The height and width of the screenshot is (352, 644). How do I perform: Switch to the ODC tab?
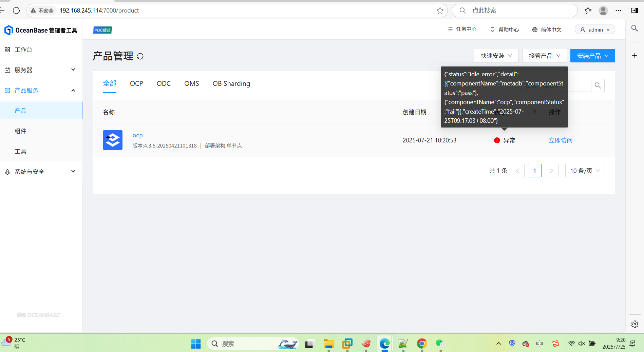click(x=164, y=83)
